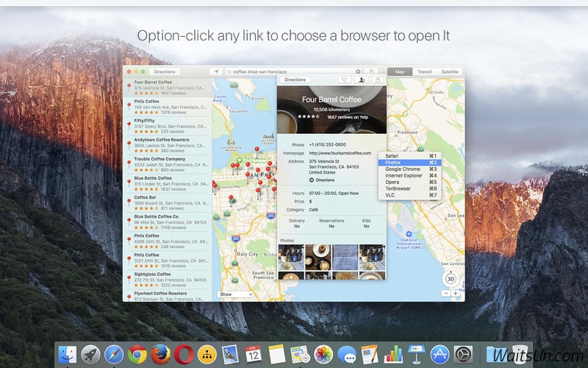Toggle the 3D view compass button
Image resolution: width=588 pixels, height=368 pixels.
pyautogui.click(x=451, y=279)
